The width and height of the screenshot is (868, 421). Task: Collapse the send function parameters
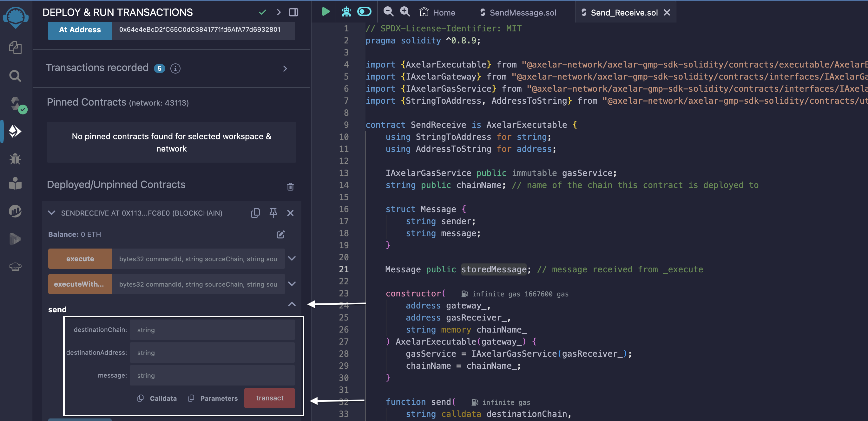pos(292,304)
